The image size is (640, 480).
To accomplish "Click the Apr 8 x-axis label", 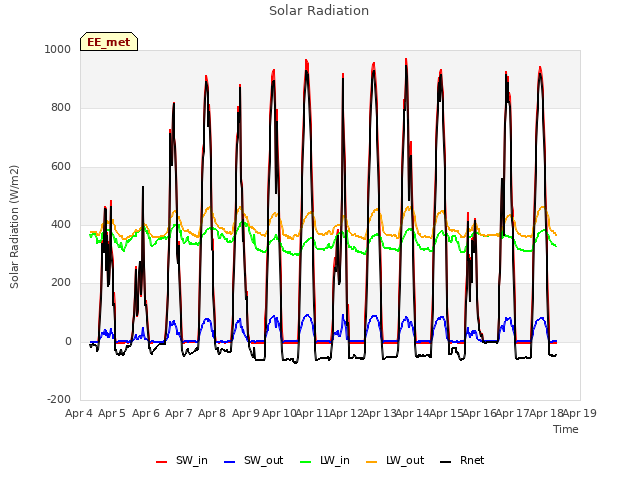I will (x=212, y=413).
